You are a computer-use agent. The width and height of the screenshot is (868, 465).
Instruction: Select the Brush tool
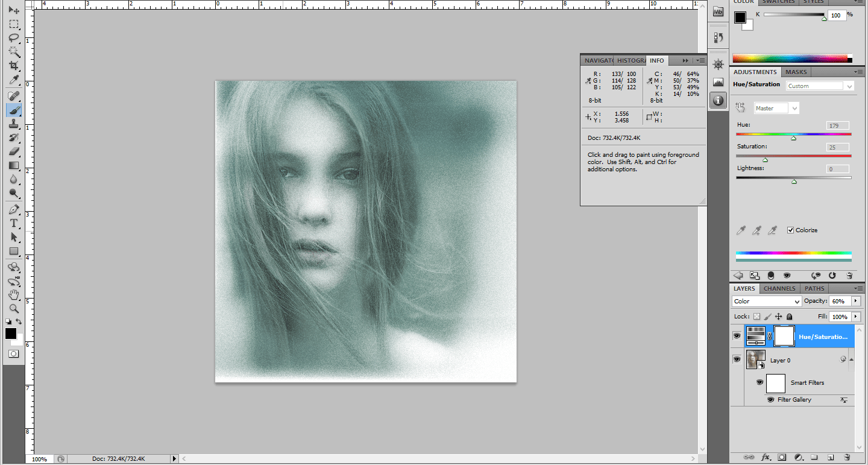tap(14, 110)
